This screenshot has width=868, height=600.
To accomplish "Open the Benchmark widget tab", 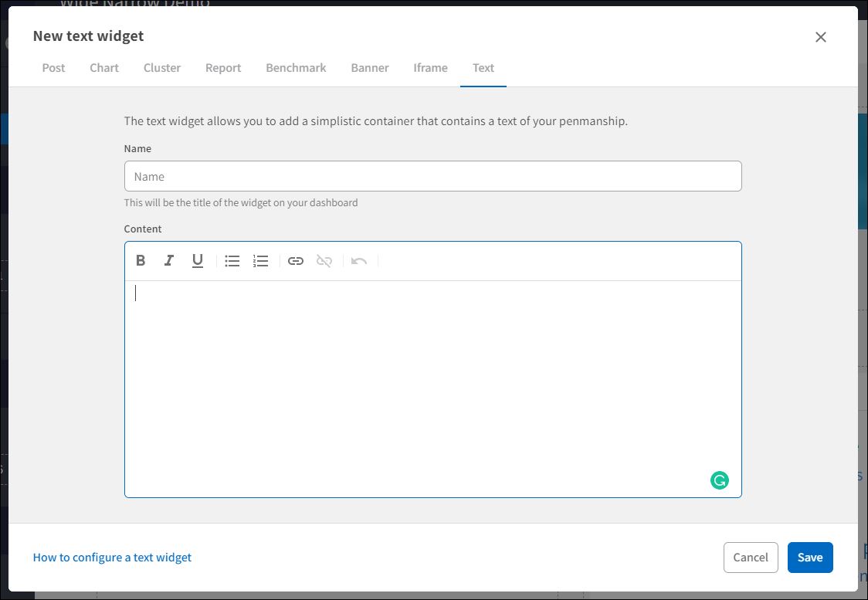I will [296, 68].
